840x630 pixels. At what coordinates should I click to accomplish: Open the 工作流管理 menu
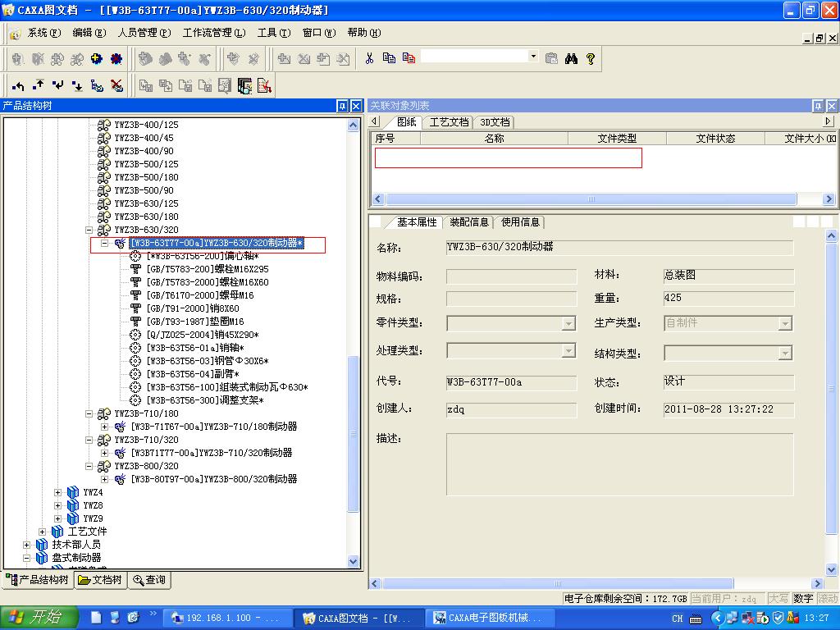pos(214,33)
